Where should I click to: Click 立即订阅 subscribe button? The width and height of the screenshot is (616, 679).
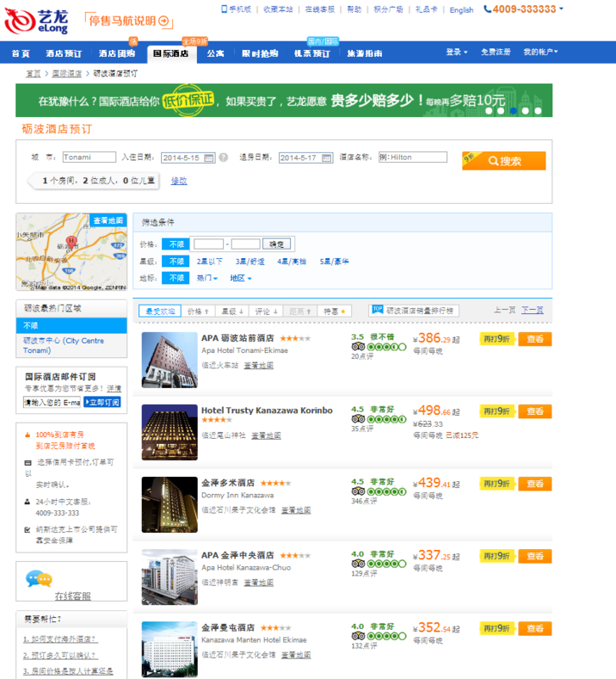pos(102,402)
